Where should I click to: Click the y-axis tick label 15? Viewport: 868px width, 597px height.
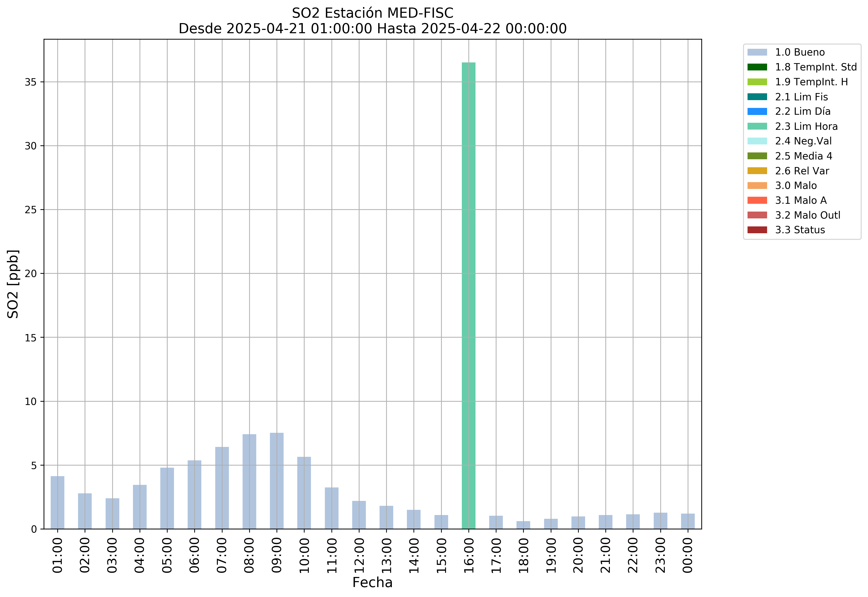tap(31, 338)
